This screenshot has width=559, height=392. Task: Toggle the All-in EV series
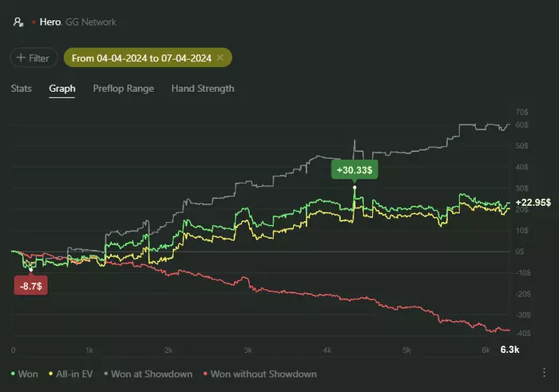pyautogui.click(x=79, y=374)
